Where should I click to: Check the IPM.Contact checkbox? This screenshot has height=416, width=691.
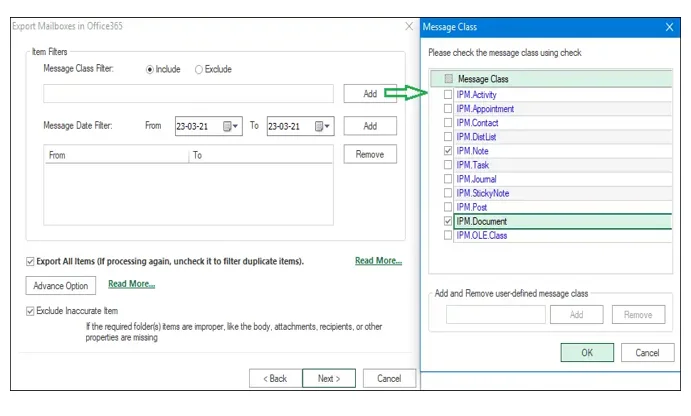coord(448,123)
